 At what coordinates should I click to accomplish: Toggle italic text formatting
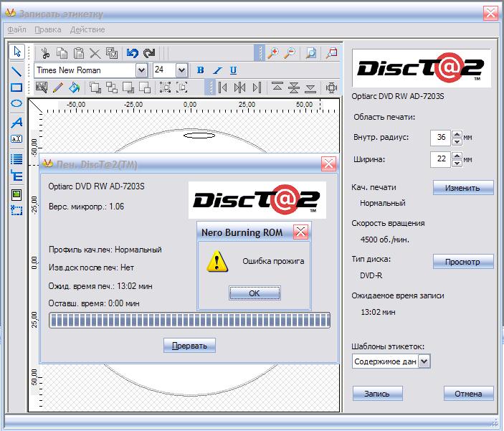[x=217, y=70]
